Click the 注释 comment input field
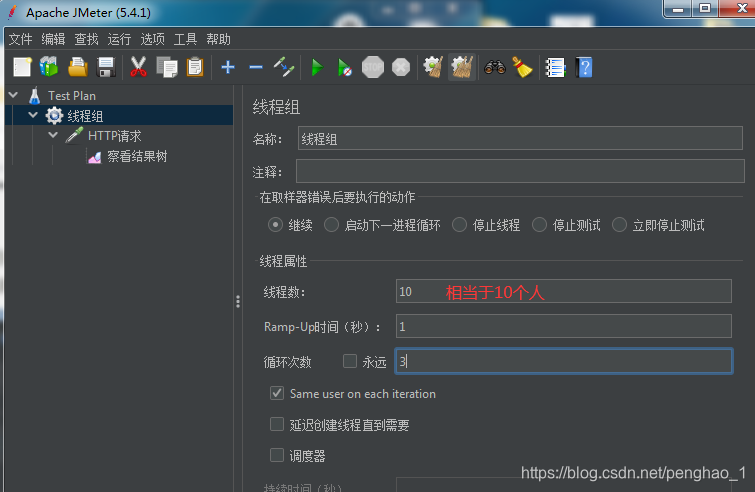 pos(520,171)
